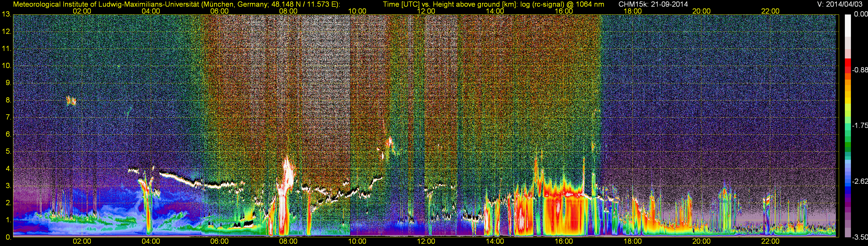Click the -1.75 color scale label
This screenshot has height=246, width=868.
[860, 126]
